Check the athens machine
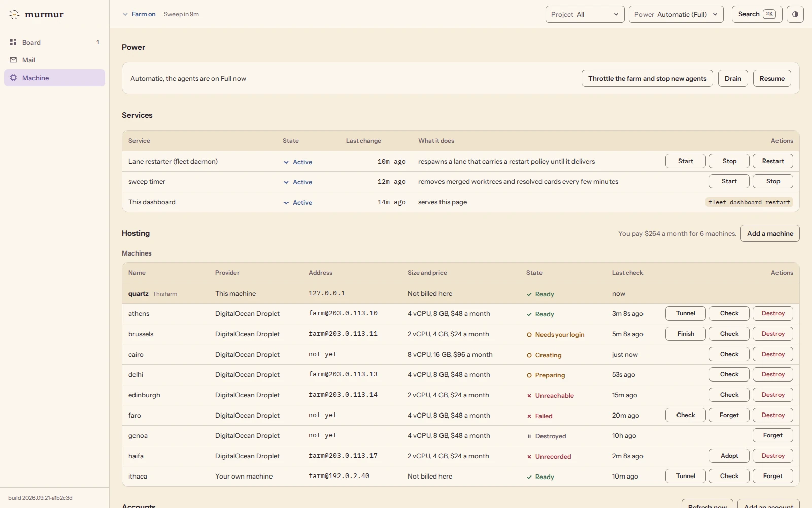This screenshot has width=812, height=508. [x=729, y=313]
